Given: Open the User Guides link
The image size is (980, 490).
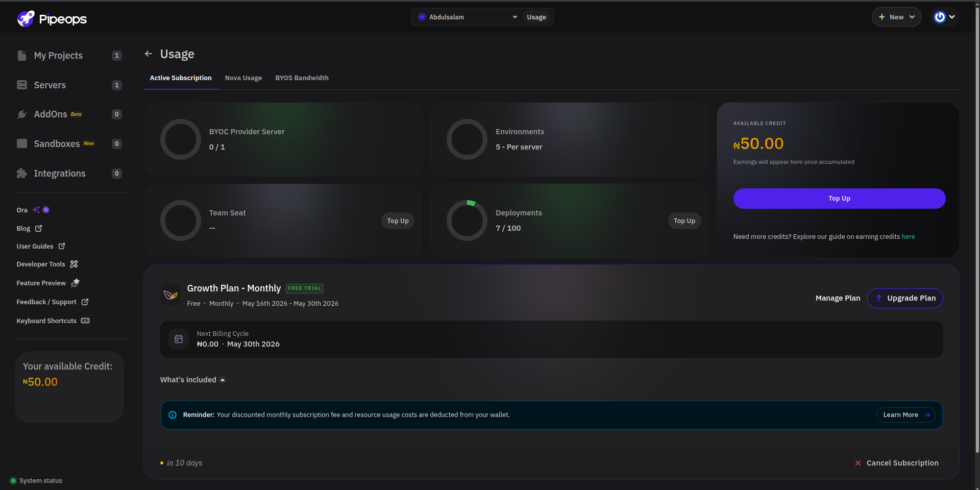Looking at the screenshot, I should click(41, 247).
